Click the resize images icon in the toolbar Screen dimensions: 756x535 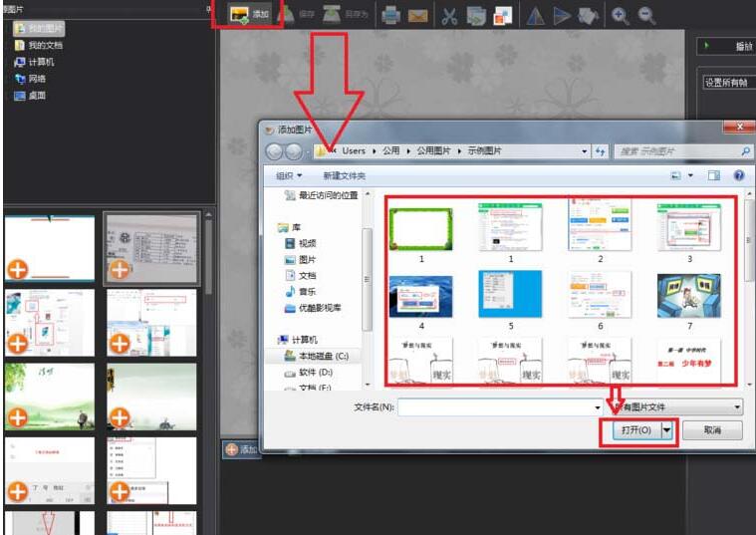coord(476,16)
